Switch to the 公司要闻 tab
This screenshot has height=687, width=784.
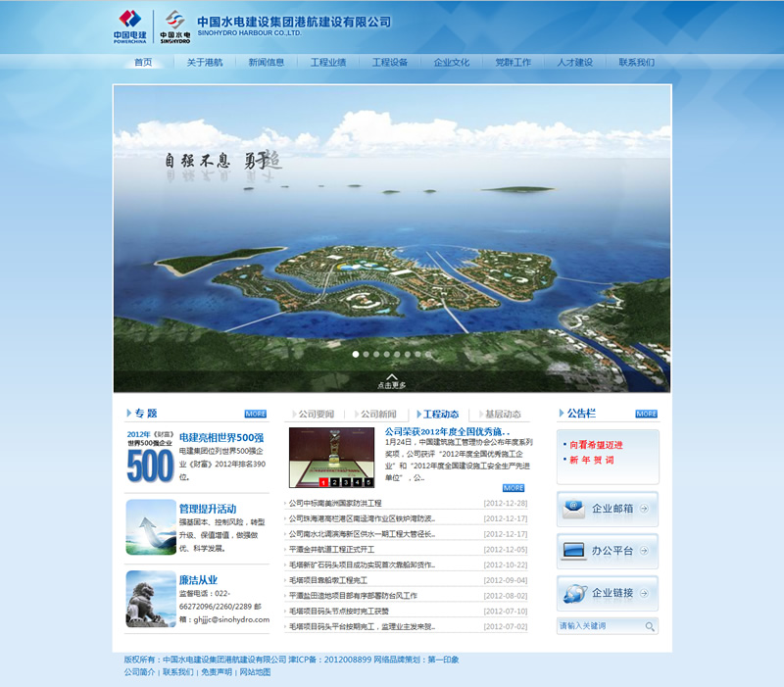316,415
